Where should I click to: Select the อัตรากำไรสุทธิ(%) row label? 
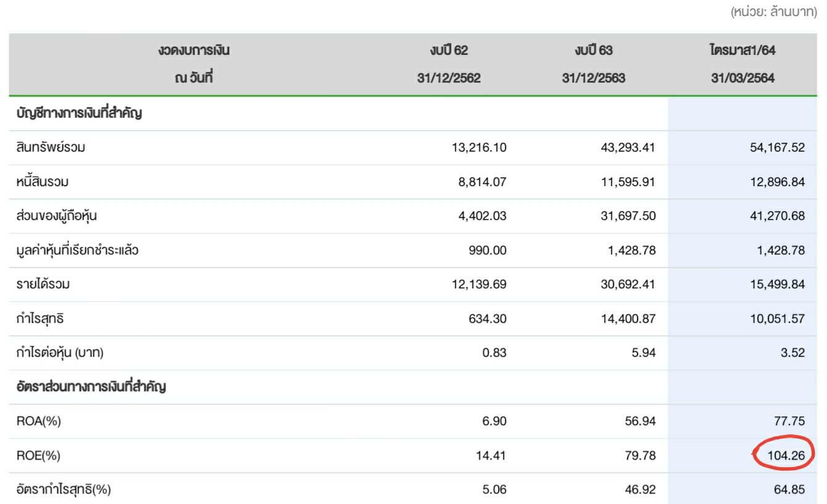pos(64,490)
